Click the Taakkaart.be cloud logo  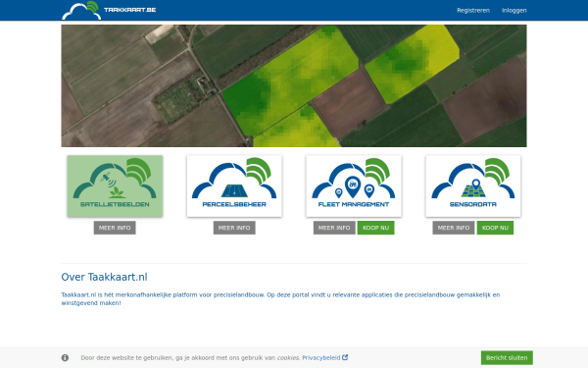[81, 10]
